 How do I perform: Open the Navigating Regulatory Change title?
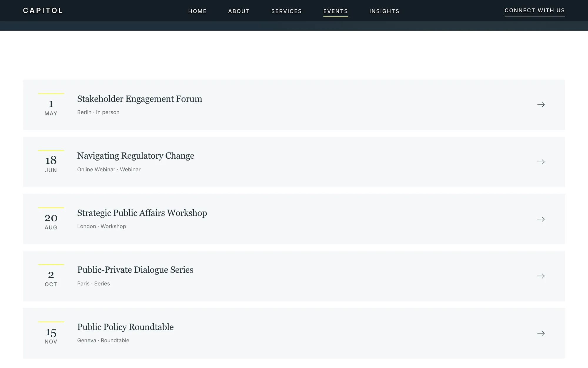click(x=136, y=156)
